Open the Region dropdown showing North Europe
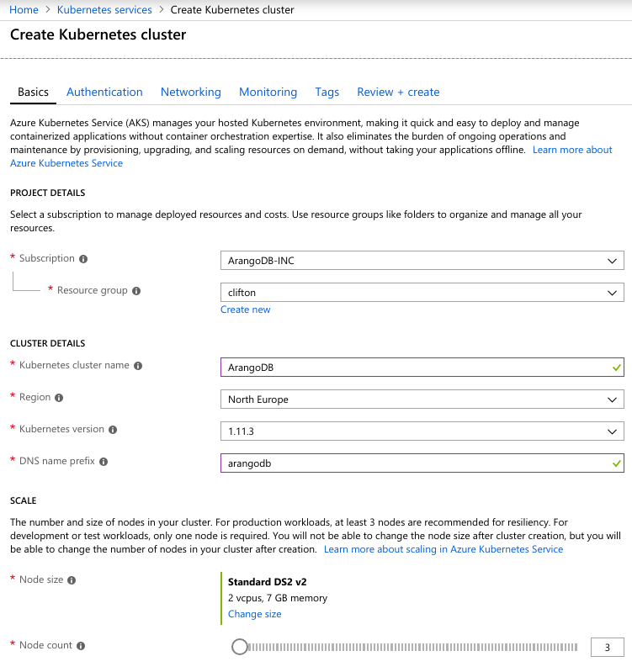The width and height of the screenshot is (632, 672). coord(422,399)
